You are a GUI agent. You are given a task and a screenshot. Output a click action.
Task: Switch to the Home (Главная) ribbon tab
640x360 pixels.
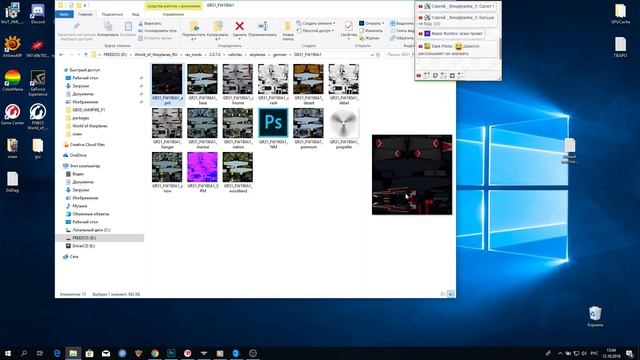(85, 14)
